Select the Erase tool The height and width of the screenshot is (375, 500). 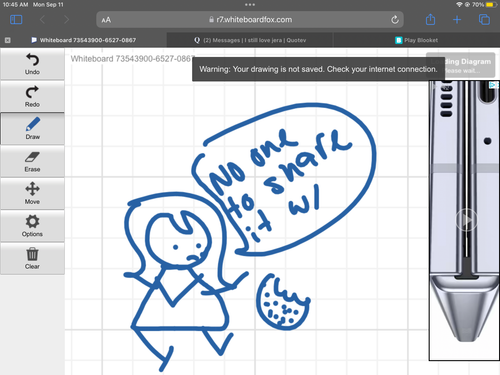(32, 161)
